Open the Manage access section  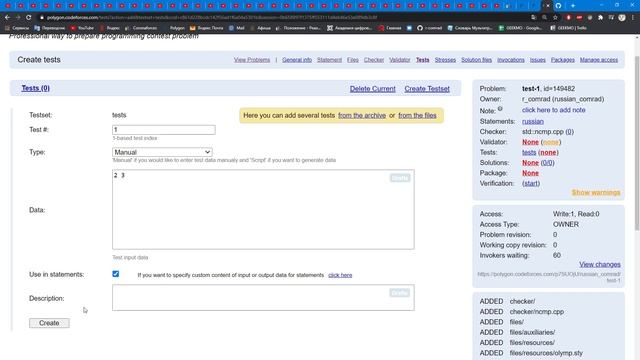coord(599,60)
